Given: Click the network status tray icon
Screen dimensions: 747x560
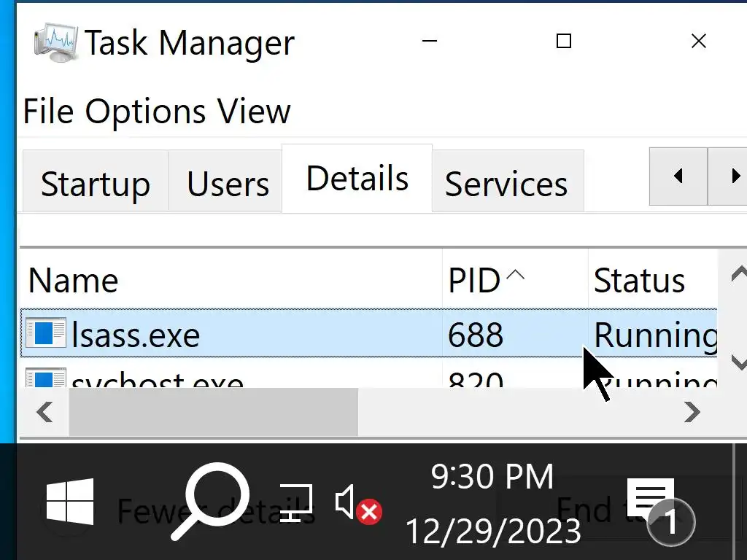Looking at the screenshot, I should click(x=296, y=503).
